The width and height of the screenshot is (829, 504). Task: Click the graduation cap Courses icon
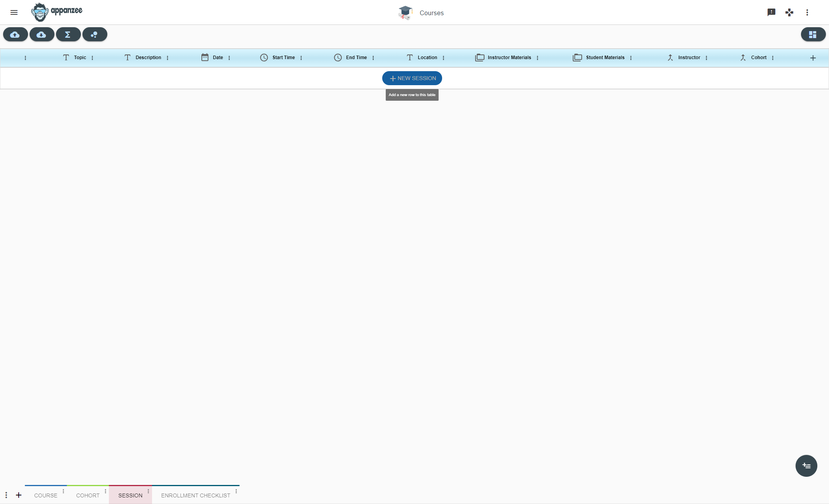point(405,13)
